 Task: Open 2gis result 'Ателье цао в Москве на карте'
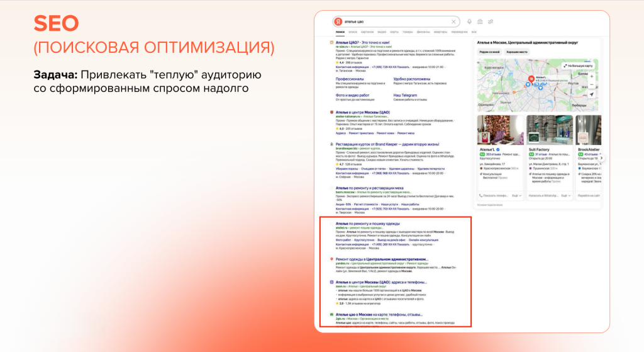(x=379, y=314)
